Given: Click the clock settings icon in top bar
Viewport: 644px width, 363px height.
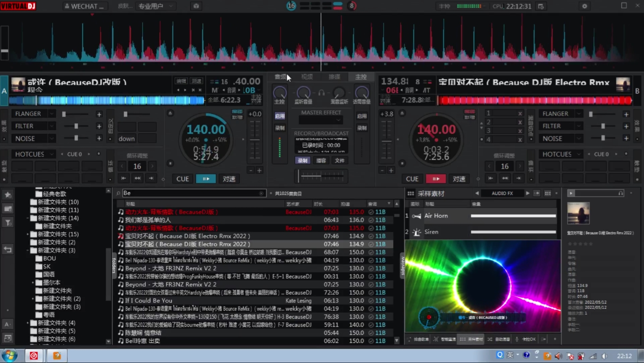Looking at the screenshot, I should (541, 6).
